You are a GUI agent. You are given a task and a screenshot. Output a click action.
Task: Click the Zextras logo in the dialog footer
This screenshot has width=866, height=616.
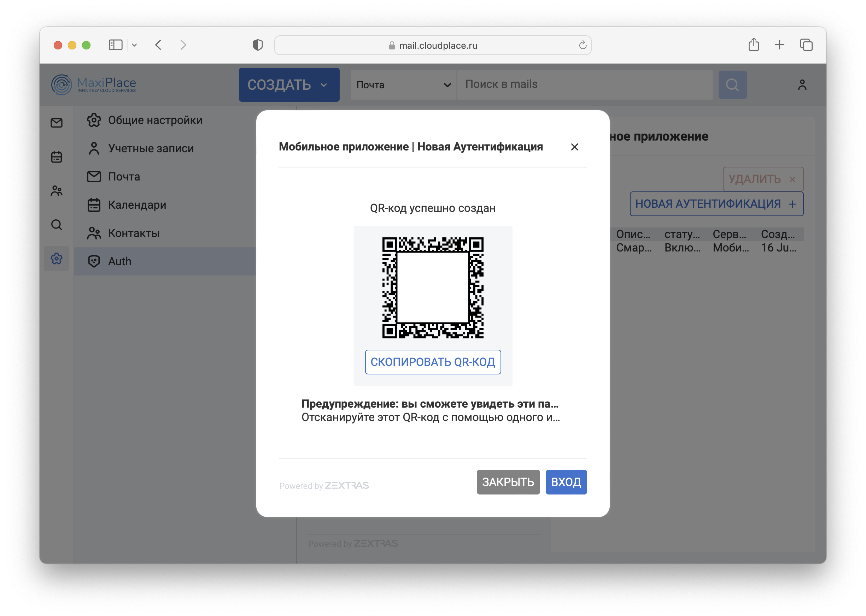346,485
